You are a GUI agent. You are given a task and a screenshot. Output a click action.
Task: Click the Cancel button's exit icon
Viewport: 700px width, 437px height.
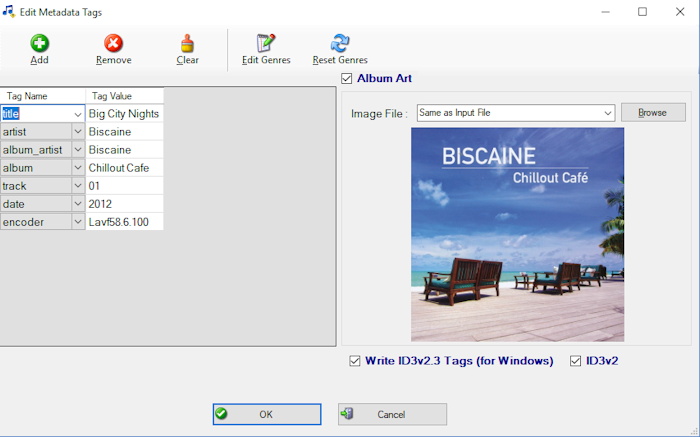347,414
